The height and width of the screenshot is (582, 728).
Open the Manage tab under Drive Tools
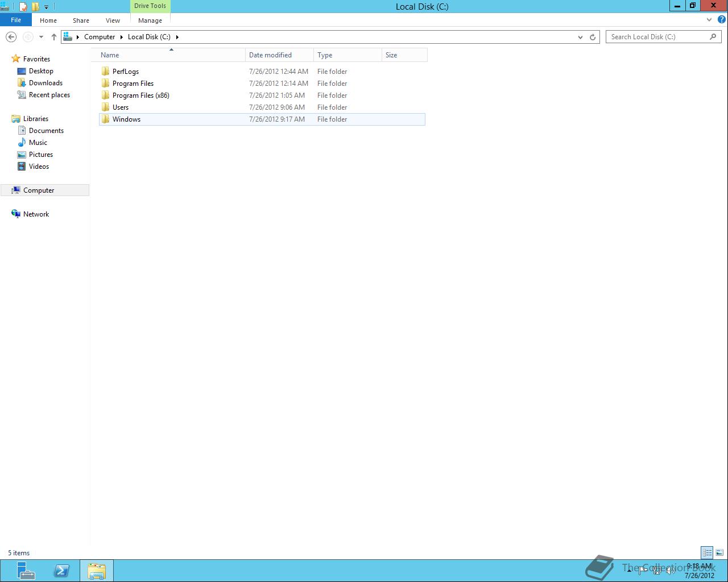pyautogui.click(x=150, y=20)
